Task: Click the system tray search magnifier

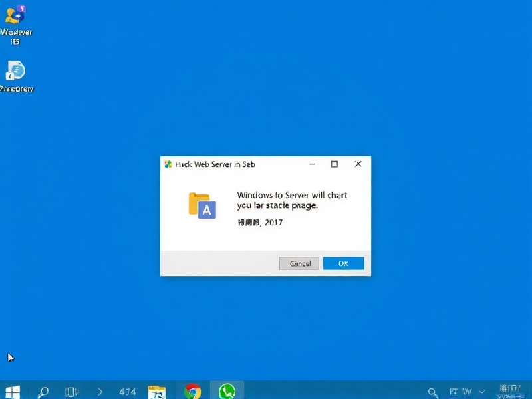Action: click(433, 392)
